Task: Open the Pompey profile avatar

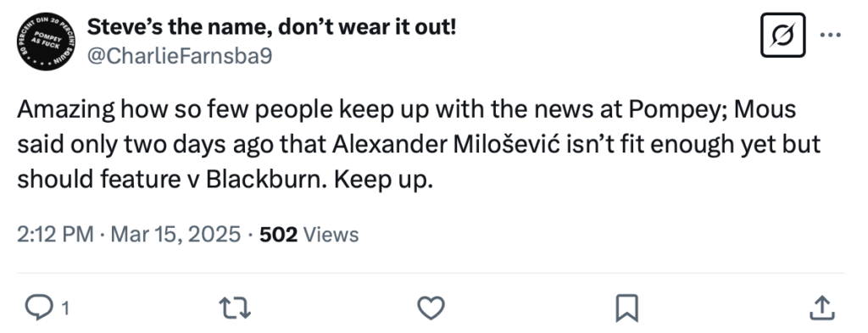Action: point(46,42)
